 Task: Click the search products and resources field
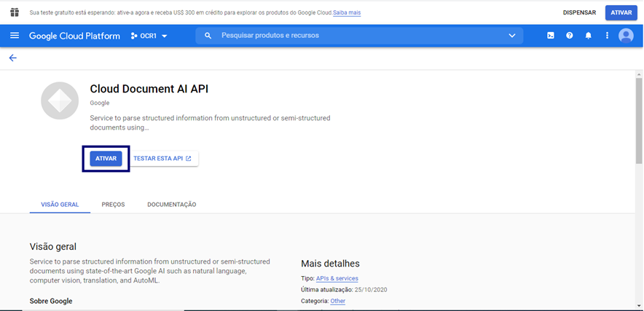[359, 36]
